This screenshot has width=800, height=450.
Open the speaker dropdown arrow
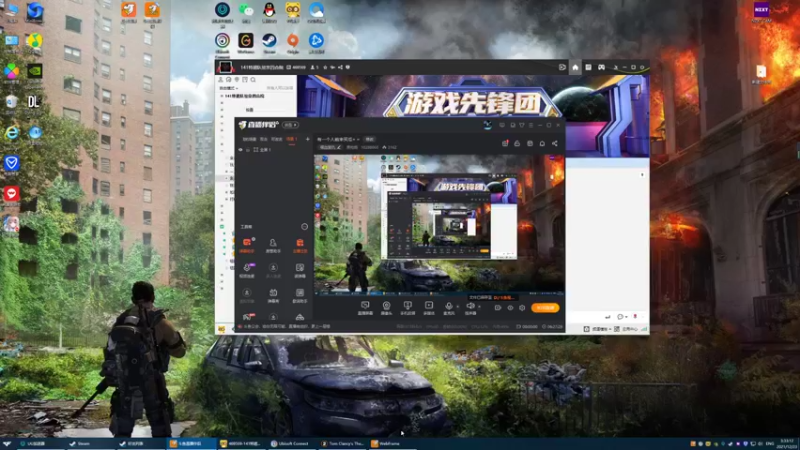click(479, 307)
